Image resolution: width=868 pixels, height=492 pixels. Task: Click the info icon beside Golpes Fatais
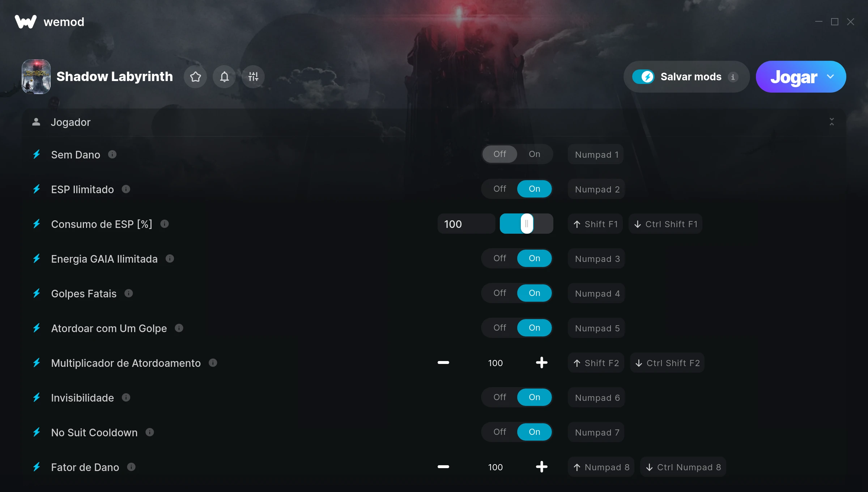click(129, 293)
